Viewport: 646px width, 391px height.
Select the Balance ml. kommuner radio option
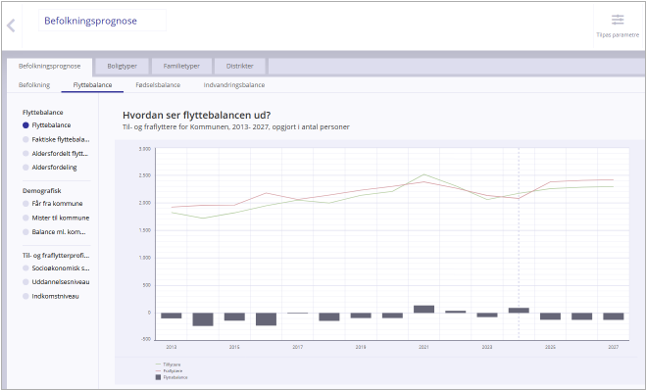(x=26, y=232)
